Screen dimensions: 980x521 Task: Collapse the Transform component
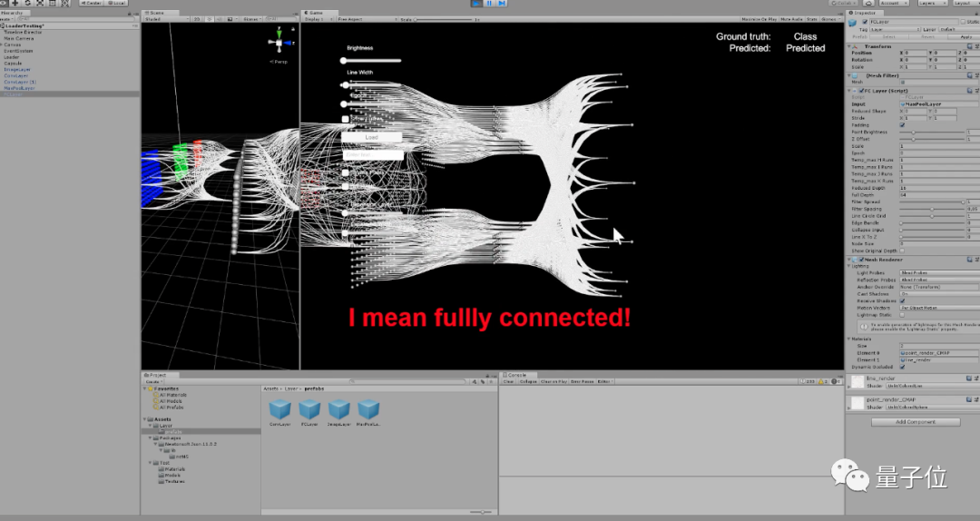(x=848, y=46)
